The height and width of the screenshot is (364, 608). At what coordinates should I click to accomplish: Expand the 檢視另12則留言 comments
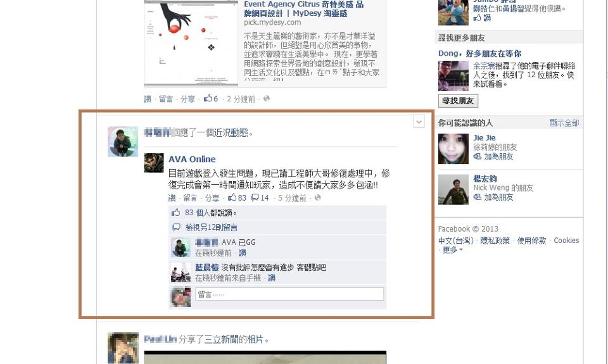212,227
